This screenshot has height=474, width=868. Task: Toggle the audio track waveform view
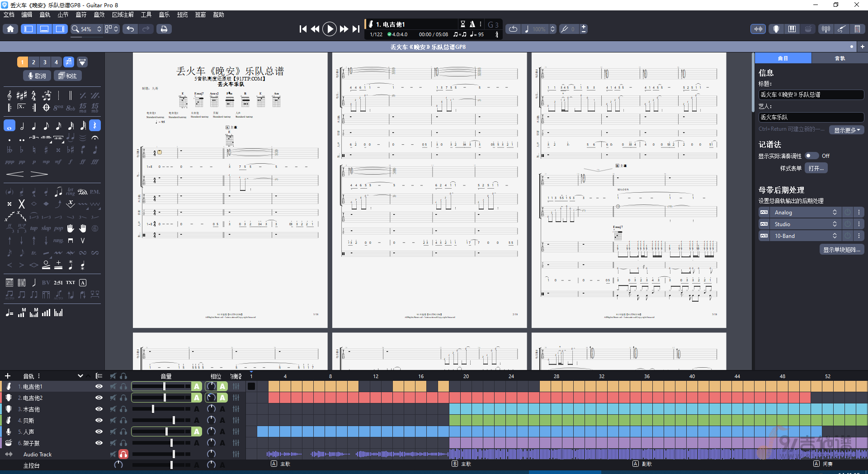pos(758,29)
